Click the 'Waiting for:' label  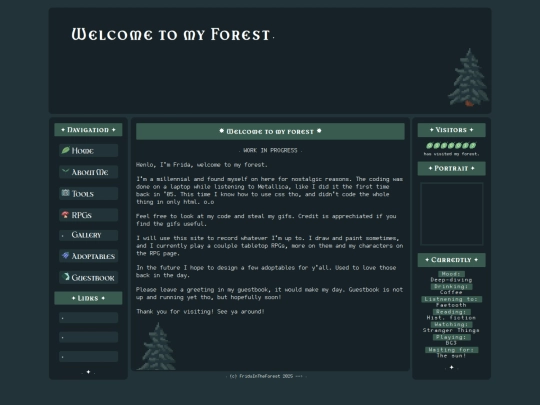coord(451,350)
